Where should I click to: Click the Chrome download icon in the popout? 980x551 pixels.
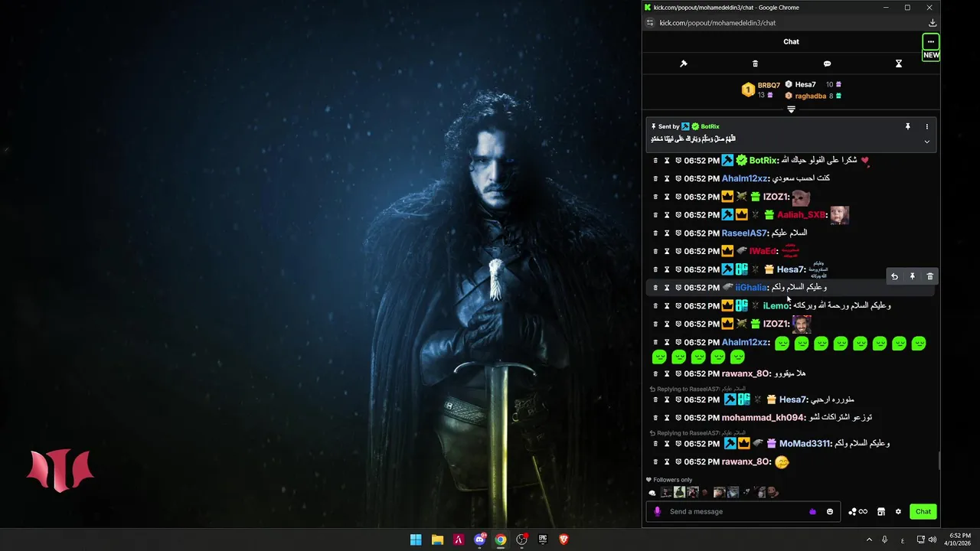click(932, 23)
